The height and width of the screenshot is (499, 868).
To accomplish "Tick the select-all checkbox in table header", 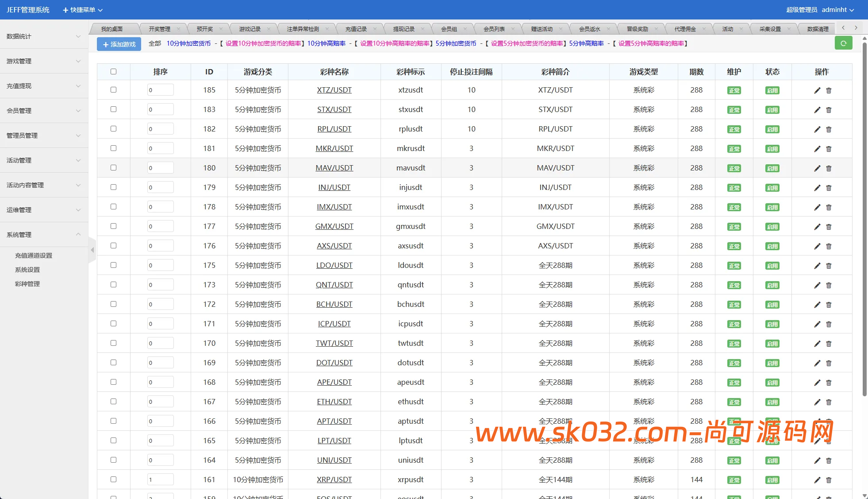I will coord(113,72).
